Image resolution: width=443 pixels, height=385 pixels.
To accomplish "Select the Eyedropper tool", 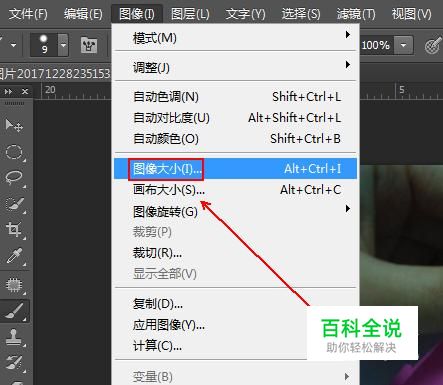I will pyautogui.click(x=14, y=256).
